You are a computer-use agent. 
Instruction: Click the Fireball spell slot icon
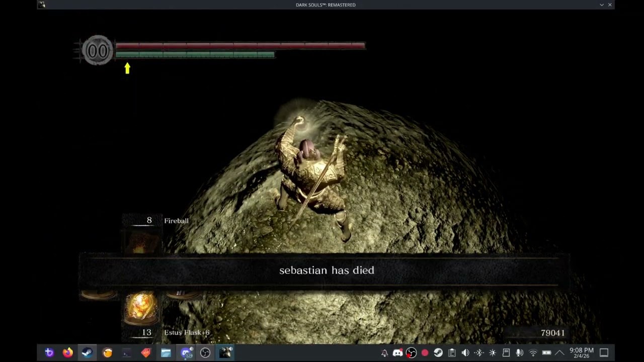[x=142, y=241]
